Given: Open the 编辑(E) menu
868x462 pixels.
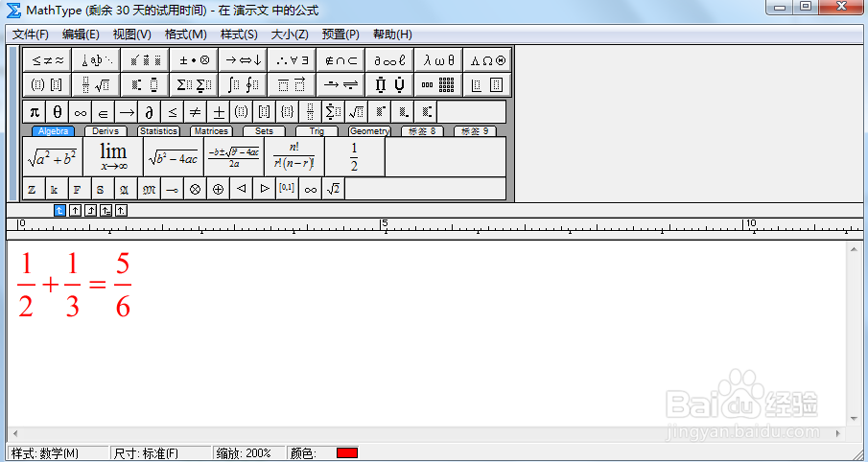Looking at the screenshot, I should 81,35.
